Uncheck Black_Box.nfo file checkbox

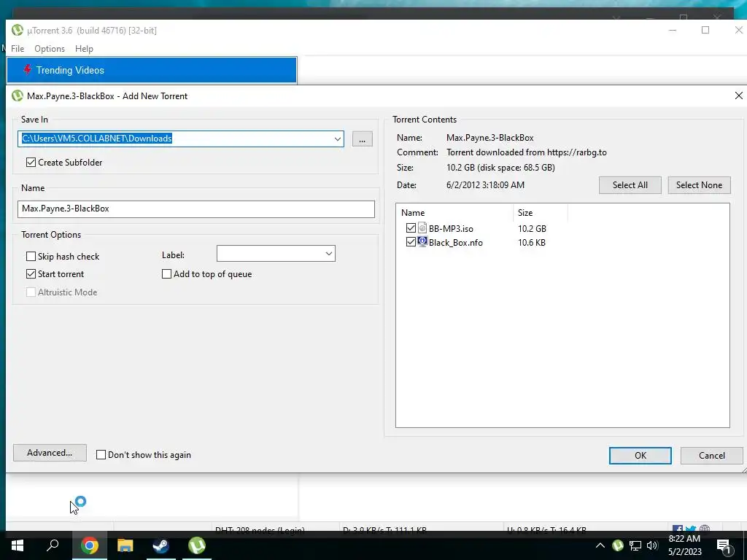(x=411, y=242)
